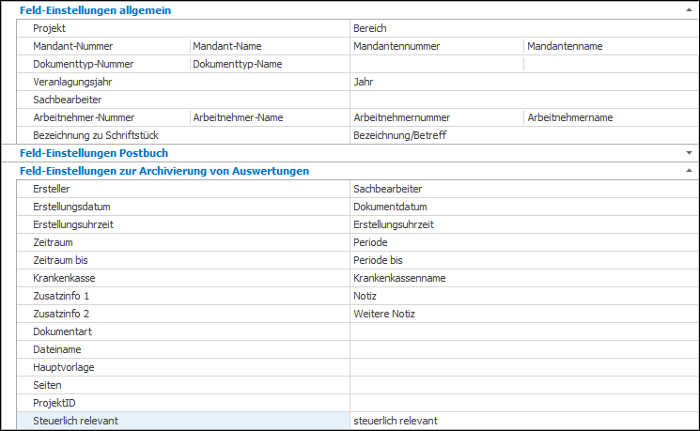Select the Bezeichnung zu Schriftstück label
The width and height of the screenshot is (700, 431).
96,135
